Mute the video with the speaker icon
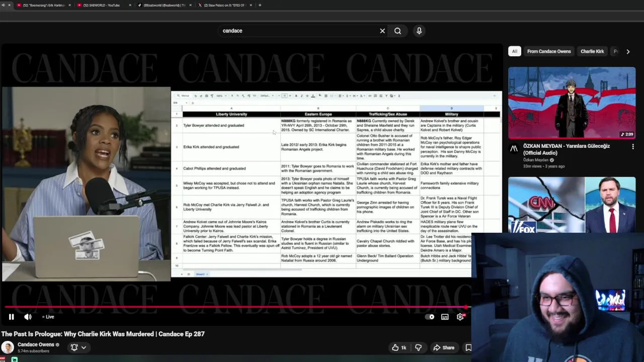644x362 pixels. 28,317
